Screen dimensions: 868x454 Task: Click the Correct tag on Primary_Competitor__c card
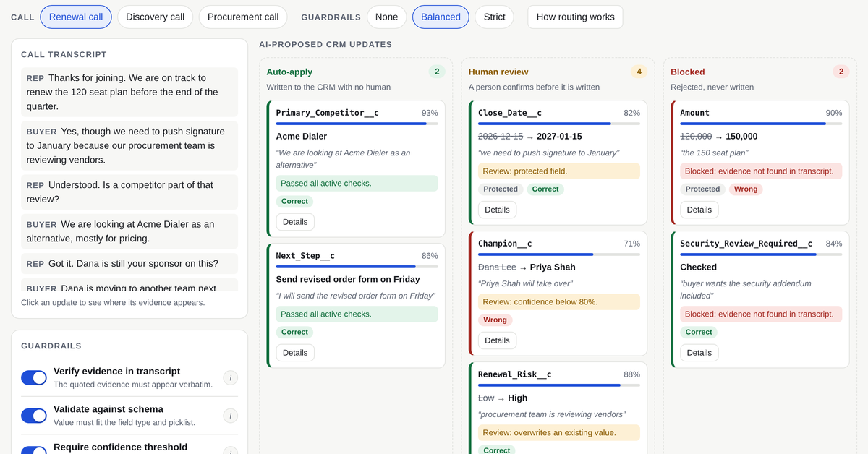pyautogui.click(x=294, y=201)
